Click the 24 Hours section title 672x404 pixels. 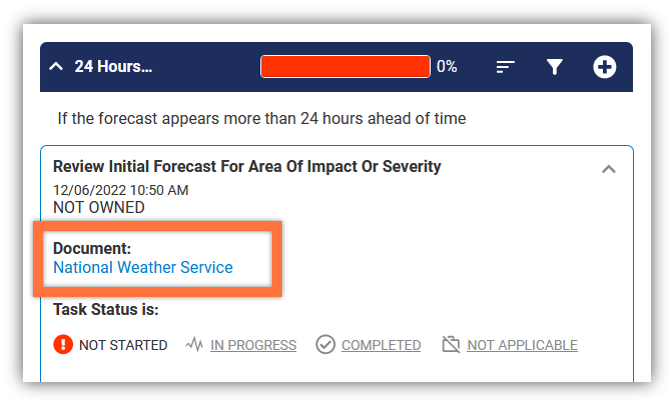pyautogui.click(x=113, y=66)
